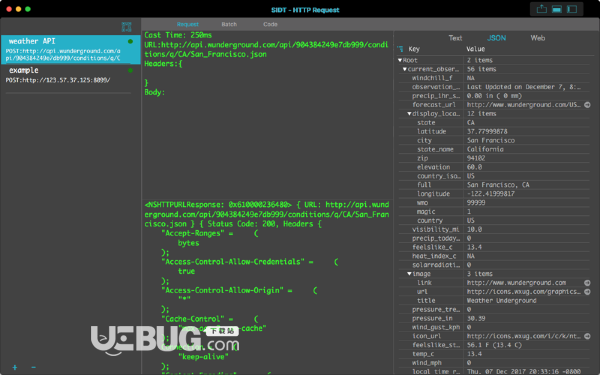600x375 pixels.
Task: Add a new request with plus icon
Action: coord(15,367)
